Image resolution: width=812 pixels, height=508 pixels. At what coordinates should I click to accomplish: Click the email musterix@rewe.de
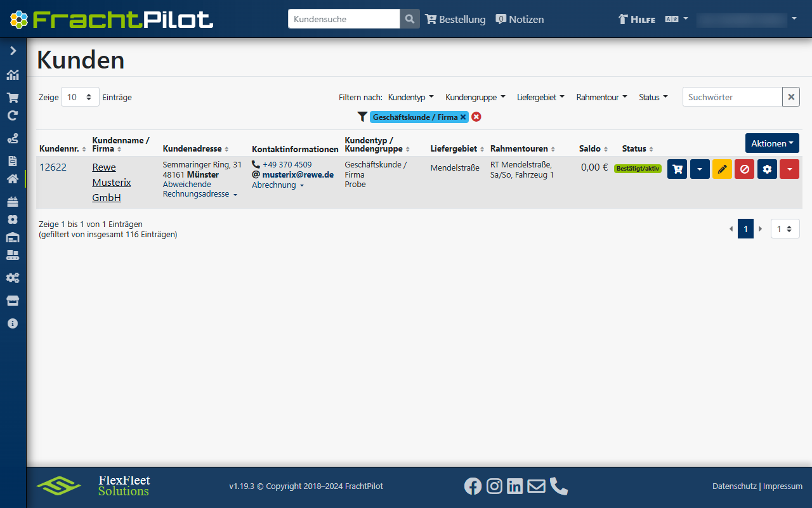coord(298,174)
